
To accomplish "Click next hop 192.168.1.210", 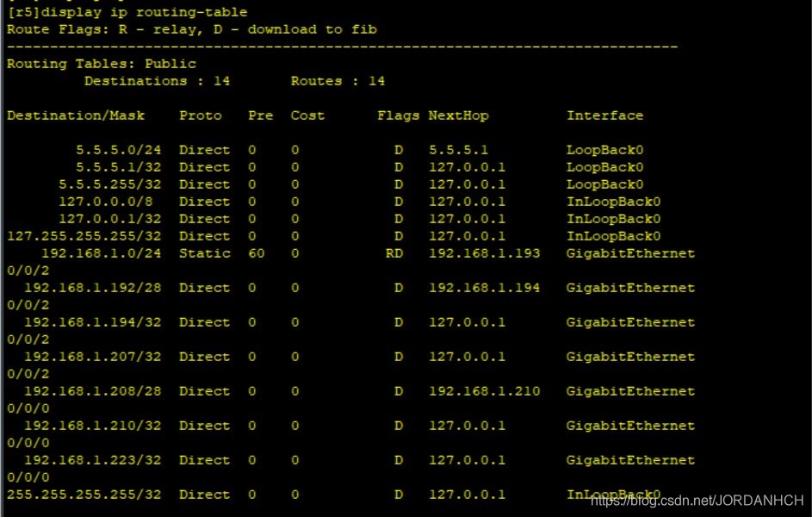I will (x=484, y=390).
